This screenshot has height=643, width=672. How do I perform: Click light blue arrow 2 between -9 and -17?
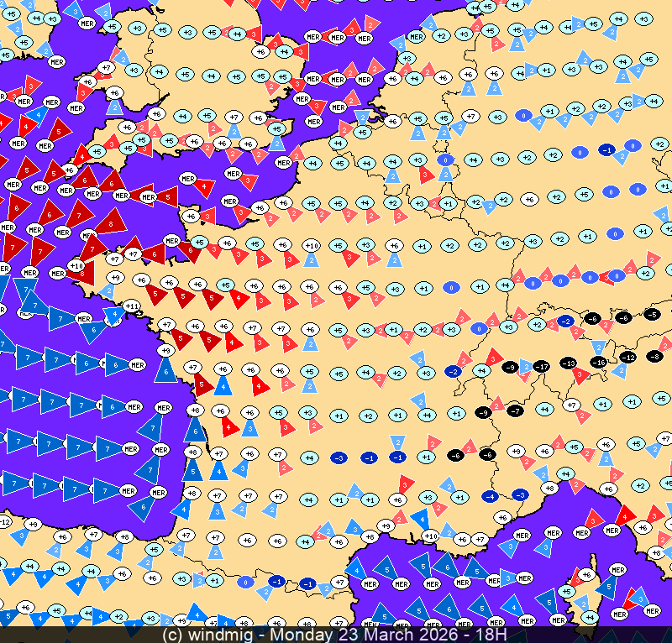[526, 366]
